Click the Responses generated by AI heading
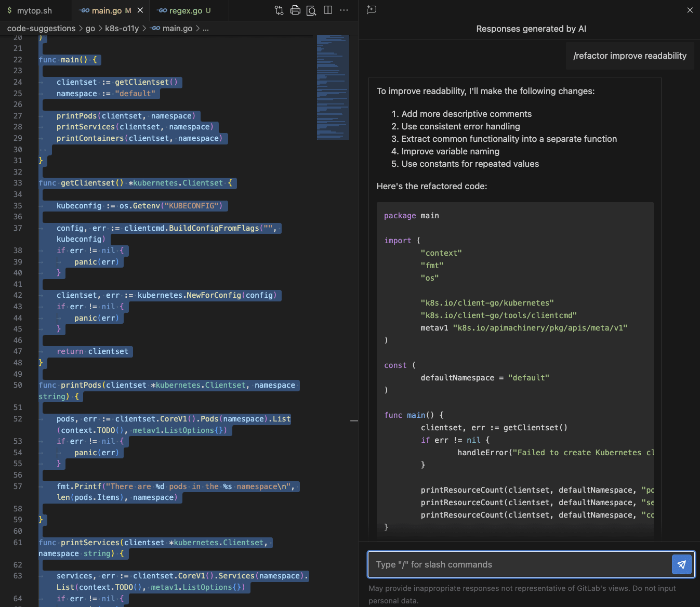This screenshot has width=700, height=607. point(531,29)
